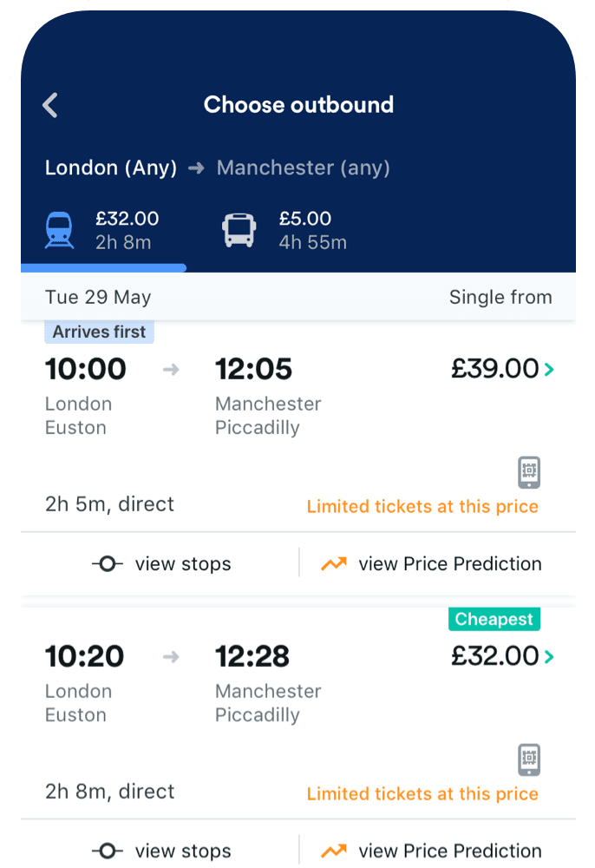This screenshot has width=595, height=868.
Task: Select the bus icon in travel mode bar
Action: [237, 227]
